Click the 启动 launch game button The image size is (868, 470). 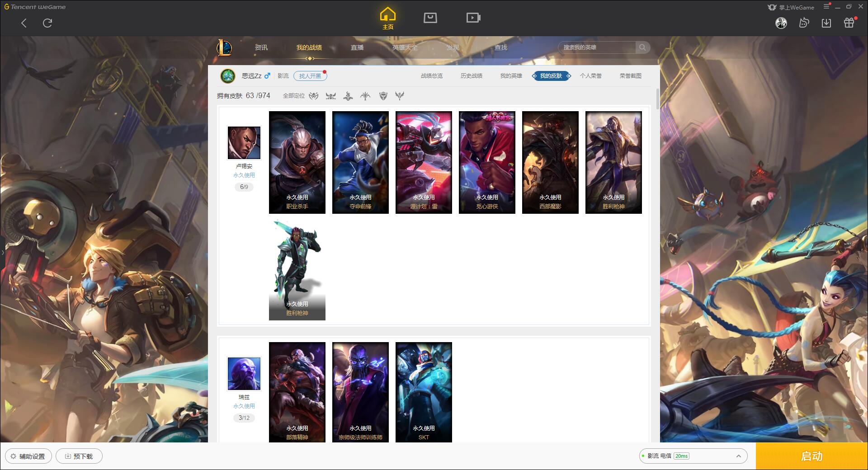(x=812, y=456)
